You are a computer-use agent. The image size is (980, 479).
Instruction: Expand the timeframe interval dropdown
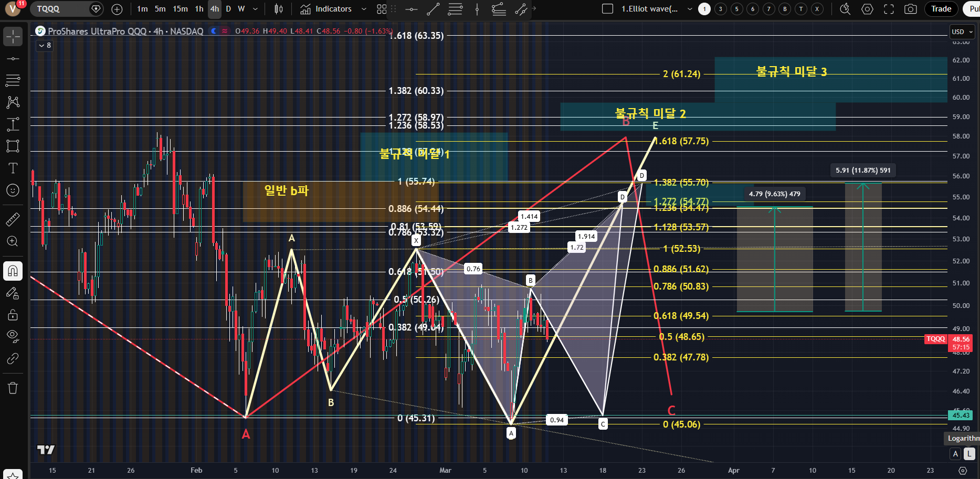[256, 9]
